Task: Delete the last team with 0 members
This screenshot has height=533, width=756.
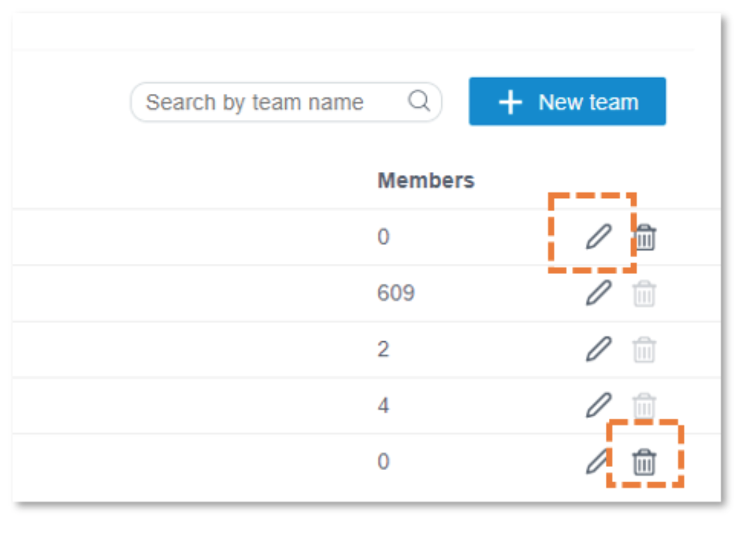Action: 644,461
